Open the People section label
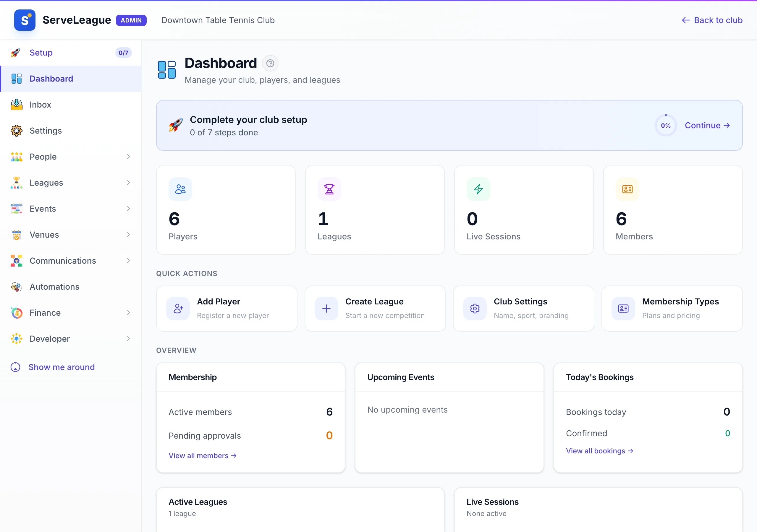 coord(43,157)
